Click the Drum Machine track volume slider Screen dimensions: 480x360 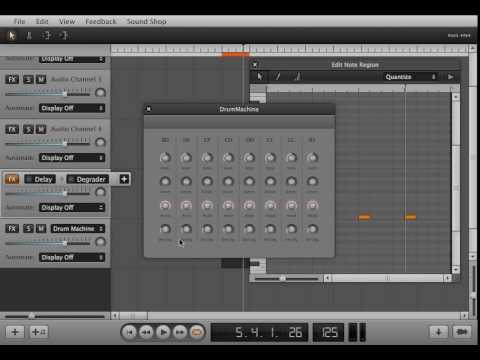coord(48,243)
